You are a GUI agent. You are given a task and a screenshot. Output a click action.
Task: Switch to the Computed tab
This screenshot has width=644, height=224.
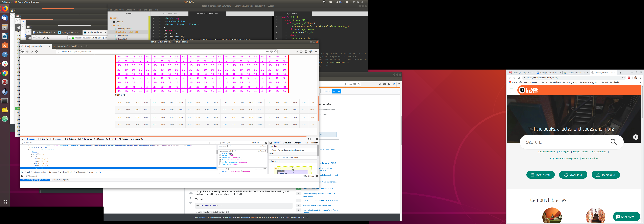[x=286, y=143]
